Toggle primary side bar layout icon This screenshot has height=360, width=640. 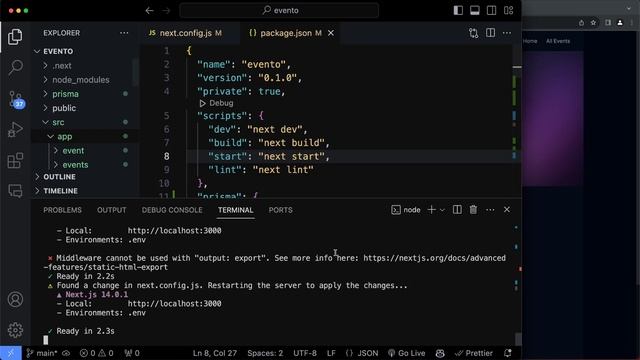coord(458,11)
